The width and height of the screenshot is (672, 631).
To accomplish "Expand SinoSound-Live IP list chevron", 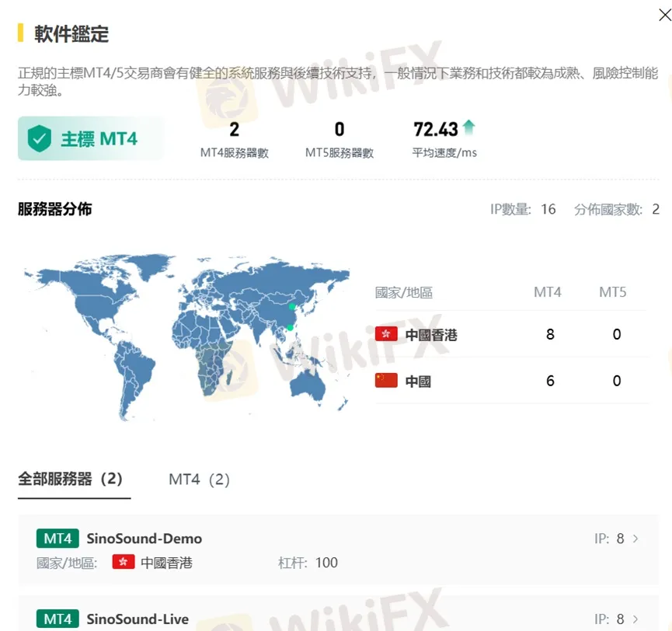I will click(x=635, y=619).
